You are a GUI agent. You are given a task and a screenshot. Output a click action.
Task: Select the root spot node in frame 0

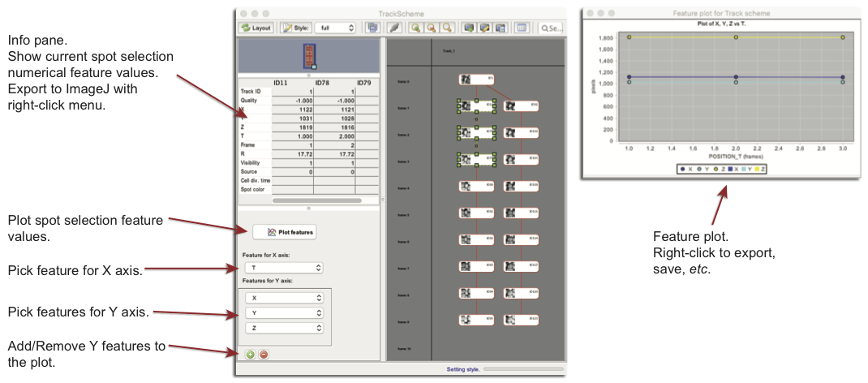point(476,80)
